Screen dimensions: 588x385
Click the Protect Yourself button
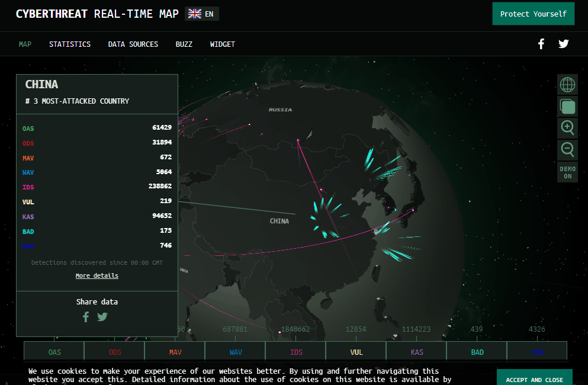(533, 14)
